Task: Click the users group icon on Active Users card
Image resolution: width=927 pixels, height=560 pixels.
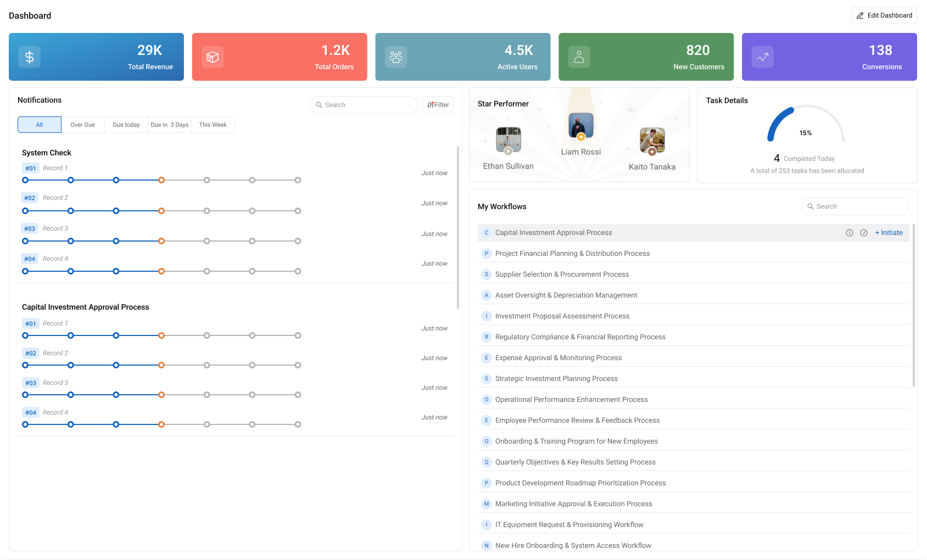Action: (x=396, y=57)
